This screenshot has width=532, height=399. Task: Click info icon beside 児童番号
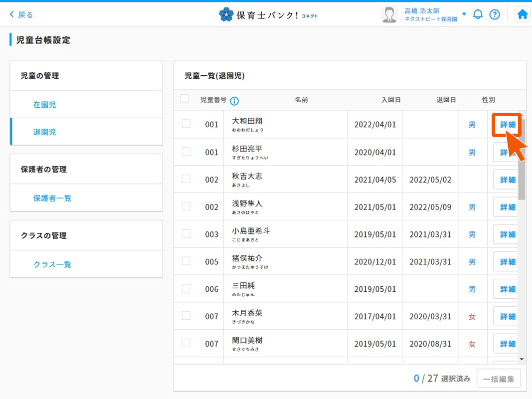point(234,101)
